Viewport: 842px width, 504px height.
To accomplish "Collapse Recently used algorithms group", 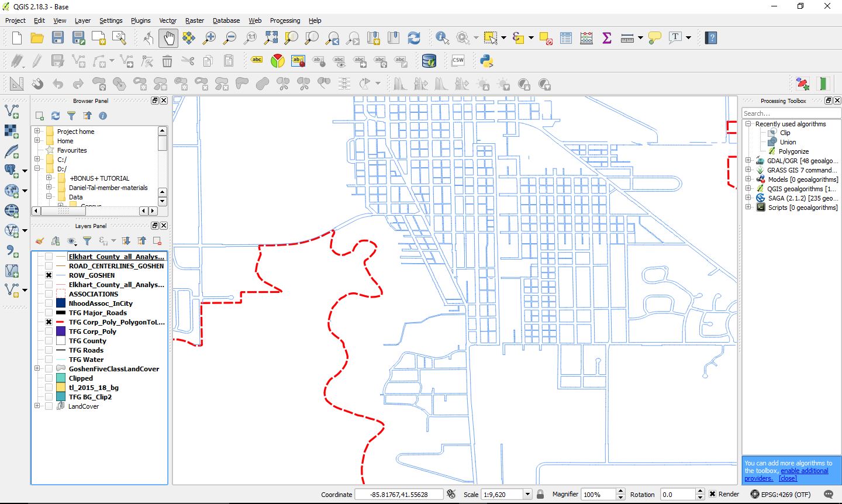I will [x=748, y=123].
